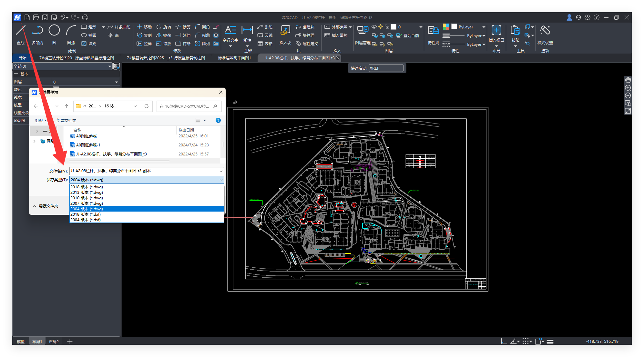
Task: Toggle layer freeze sun icon in ribbon
Action: (380, 27)
